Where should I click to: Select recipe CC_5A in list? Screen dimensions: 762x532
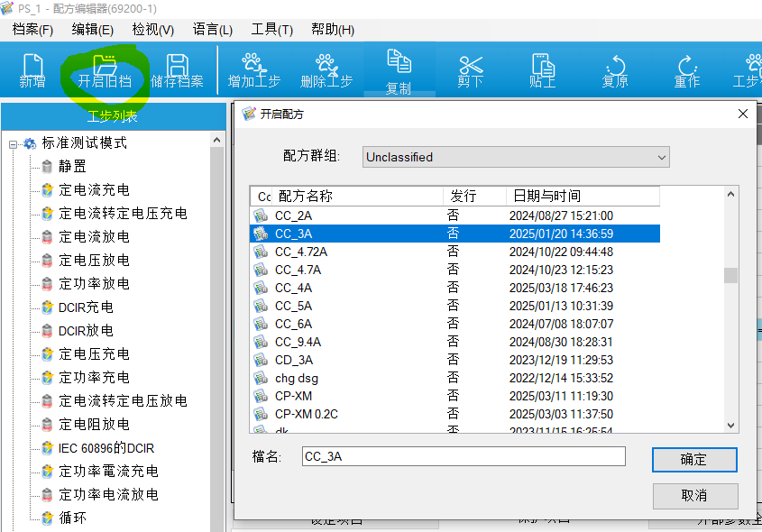pos(454,306)
